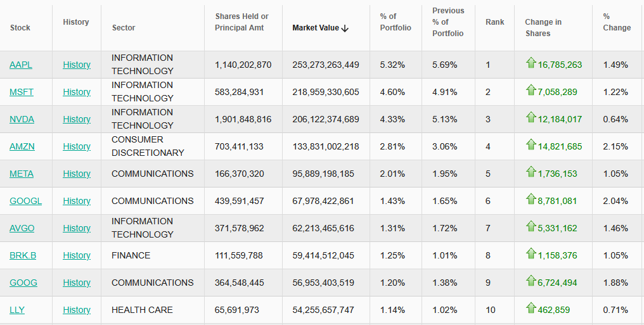Open the BRK.B stock link
The width and height of the screenshot is (644, 325).
pos(23,255)
